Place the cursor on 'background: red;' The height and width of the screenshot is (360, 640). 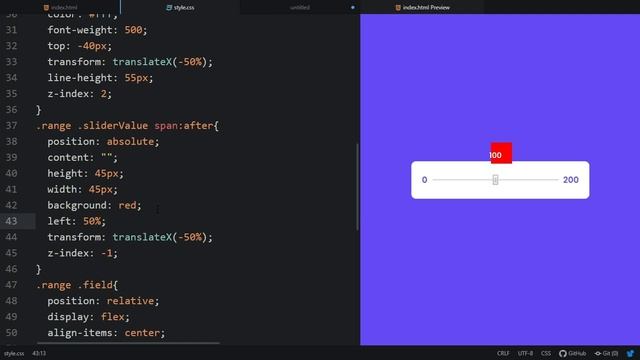94,205
